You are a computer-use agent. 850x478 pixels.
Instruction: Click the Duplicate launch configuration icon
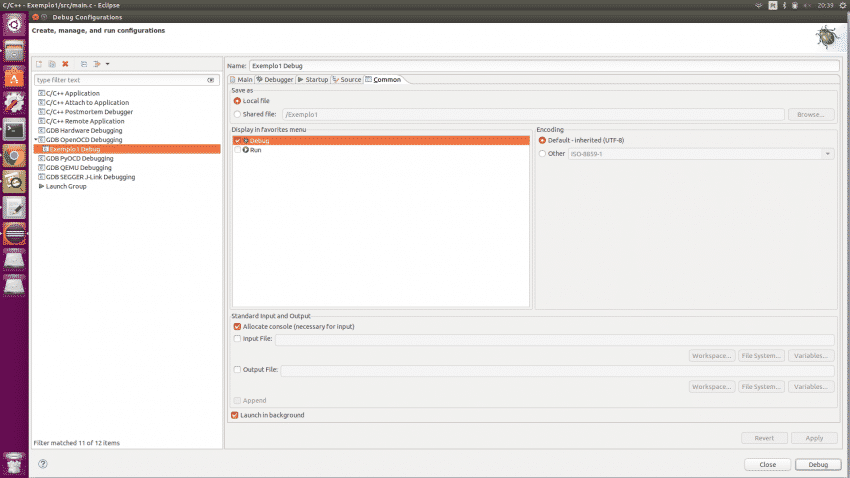pos(52,64)
